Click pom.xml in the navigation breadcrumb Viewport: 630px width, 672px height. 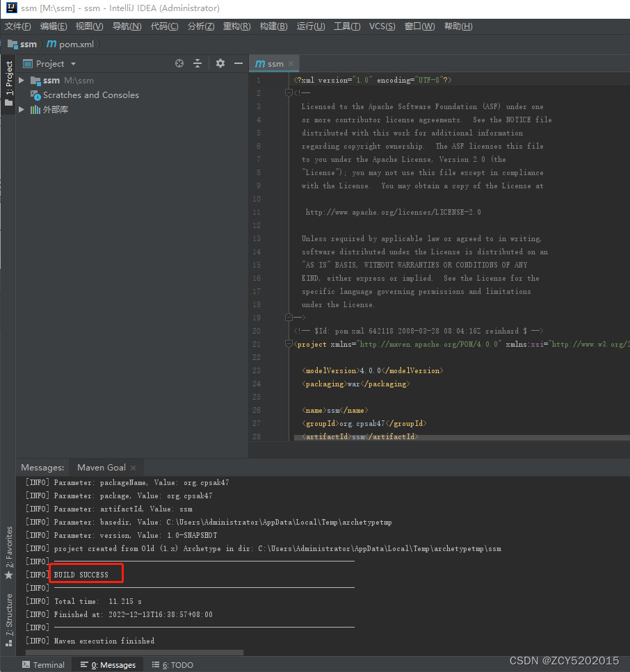pos(76,44)
